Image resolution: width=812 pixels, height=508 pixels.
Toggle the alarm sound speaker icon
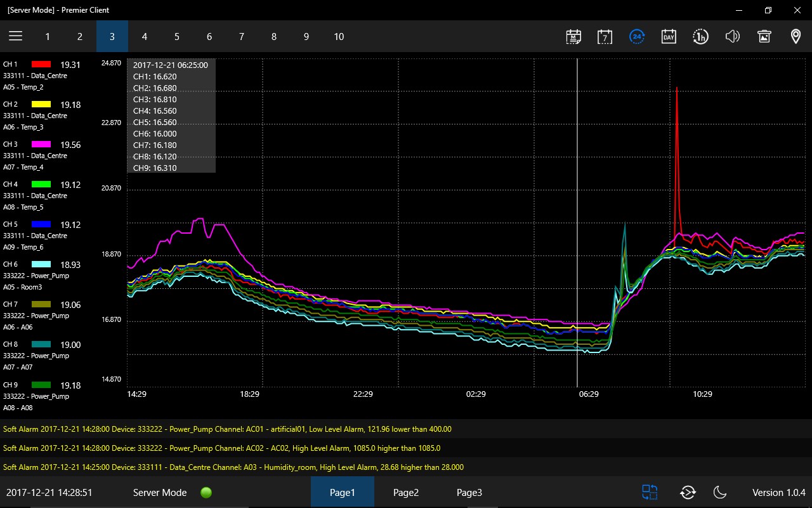[x=732, y=36]
